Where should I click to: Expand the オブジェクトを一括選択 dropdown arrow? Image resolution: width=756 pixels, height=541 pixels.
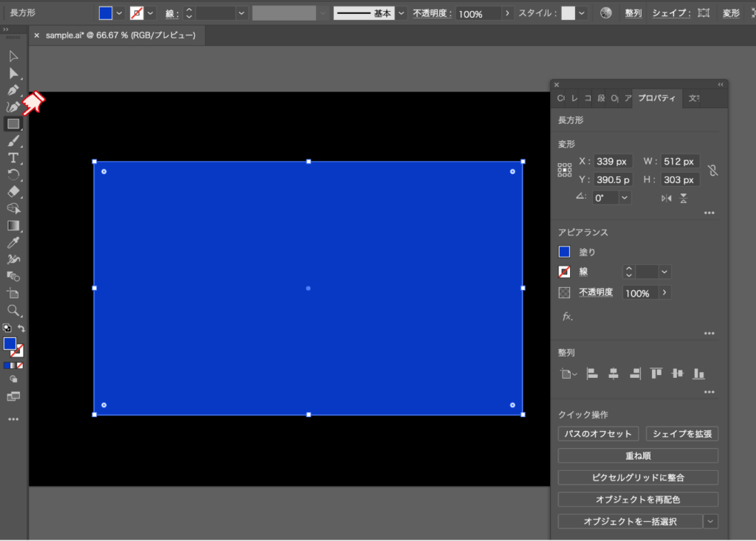point(710,522)
